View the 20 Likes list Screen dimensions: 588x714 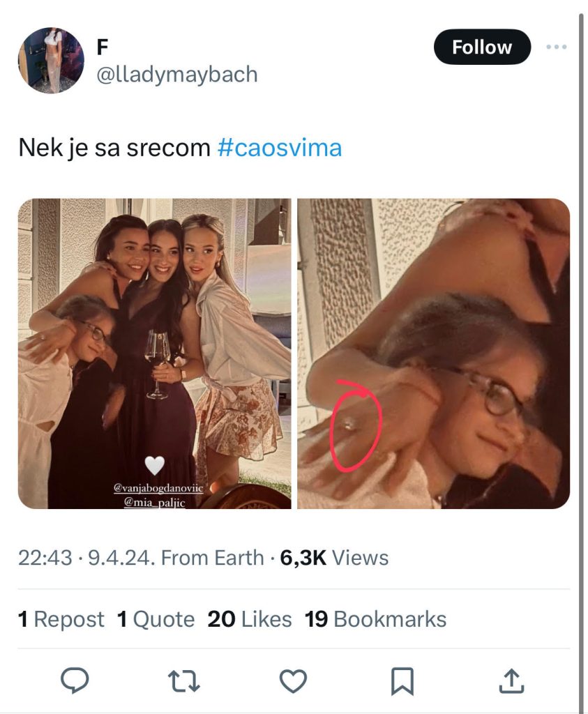pos(250,619)
